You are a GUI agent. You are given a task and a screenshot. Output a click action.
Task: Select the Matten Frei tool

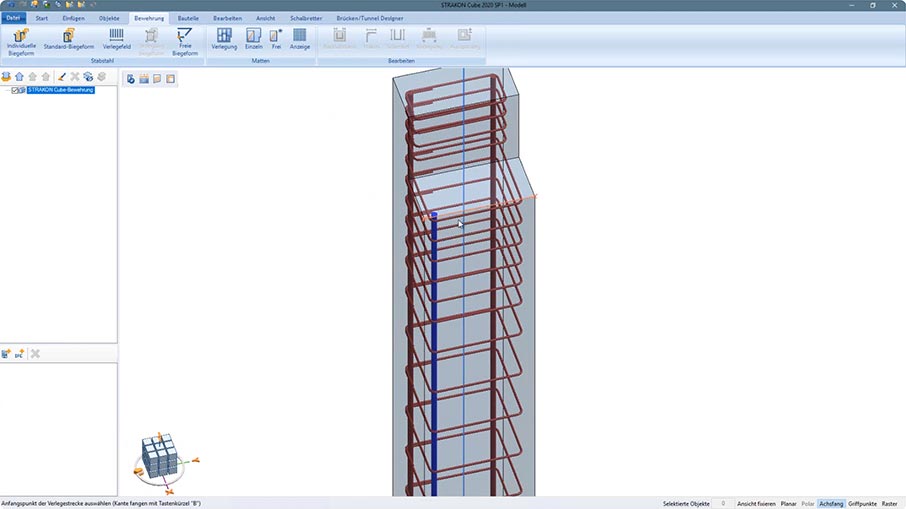pos(276,39)
